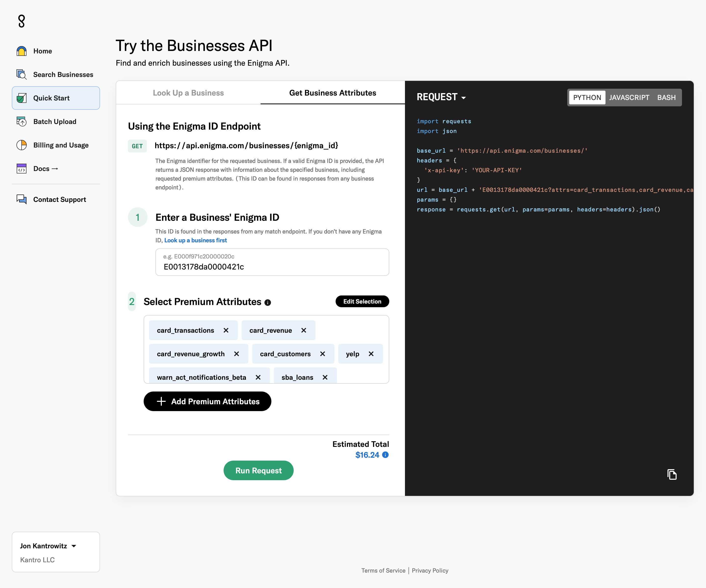Focus the Enigma ID input field
706x588 pixels.
click(x=272, y=262)
